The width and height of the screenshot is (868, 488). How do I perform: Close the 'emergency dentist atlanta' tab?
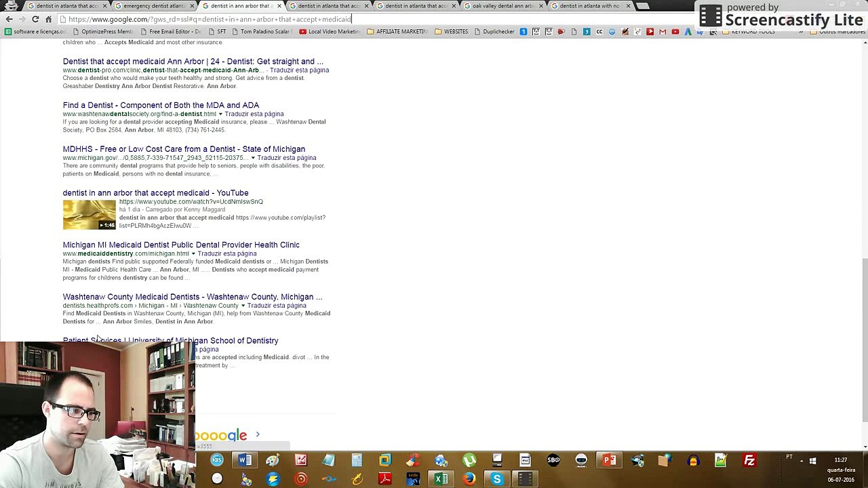192,6
